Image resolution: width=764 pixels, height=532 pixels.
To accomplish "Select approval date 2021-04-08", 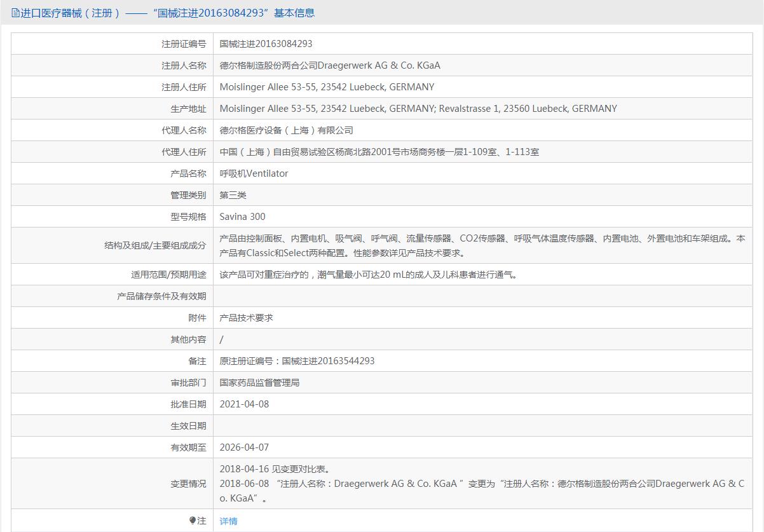I will pos(245,404).
